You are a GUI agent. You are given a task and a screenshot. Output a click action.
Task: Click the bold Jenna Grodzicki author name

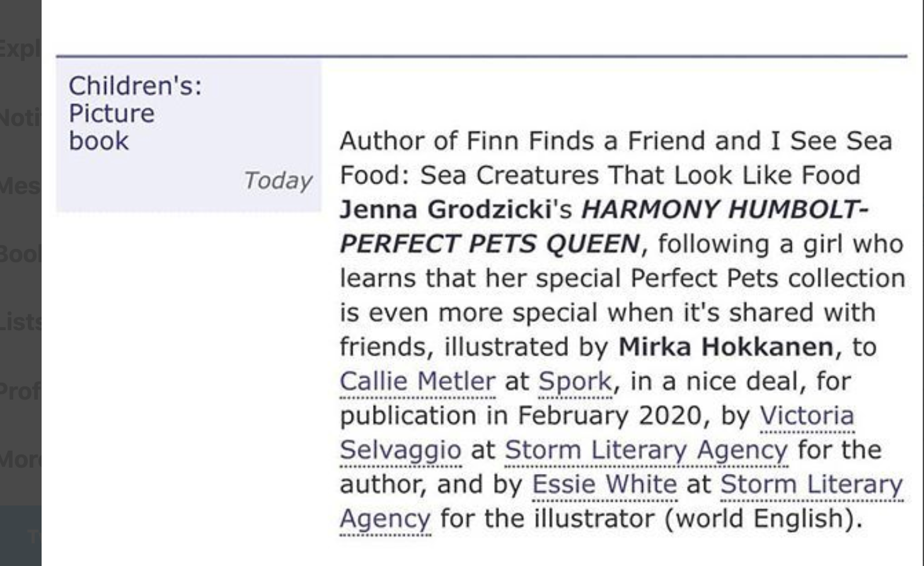click(446, 210)
